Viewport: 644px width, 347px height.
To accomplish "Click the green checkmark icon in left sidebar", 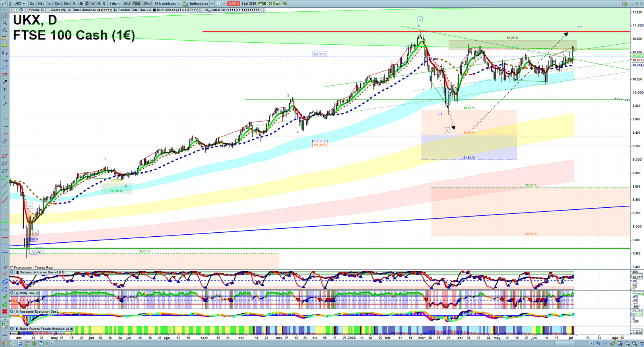I will [4, 296].
